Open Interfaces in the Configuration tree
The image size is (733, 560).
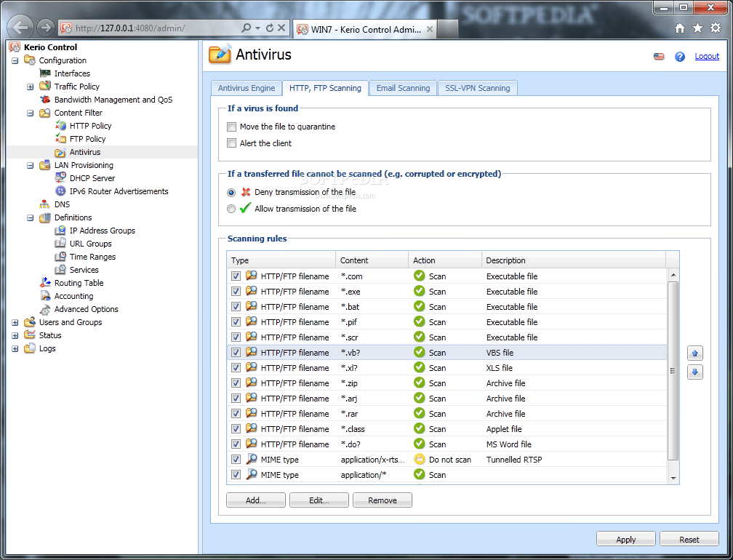click(72, 73)
